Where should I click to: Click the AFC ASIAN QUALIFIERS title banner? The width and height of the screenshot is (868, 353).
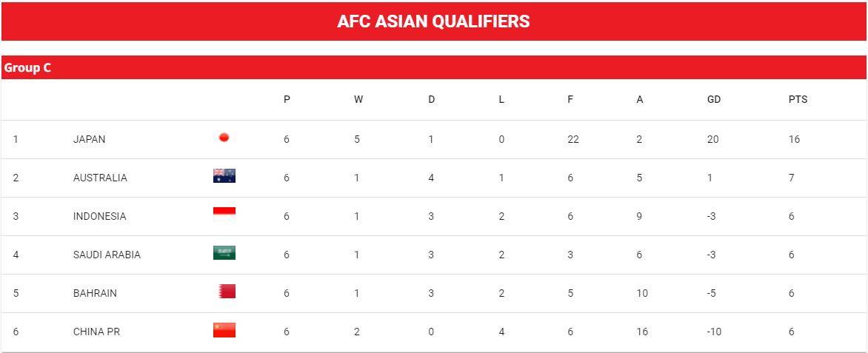click(434, 21)
